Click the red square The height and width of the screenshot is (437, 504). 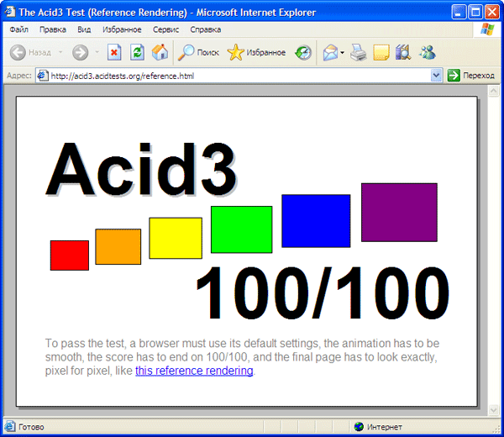click(70, 255)
